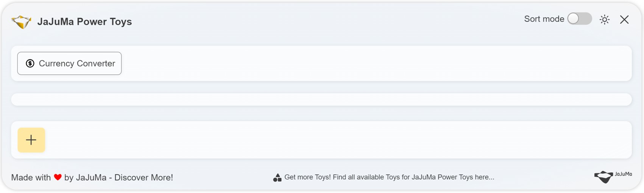Image resolution: width=644 pixels, height=193 pixels.
Task: Add a new toy with the plus button
Action: pos(31,140)
